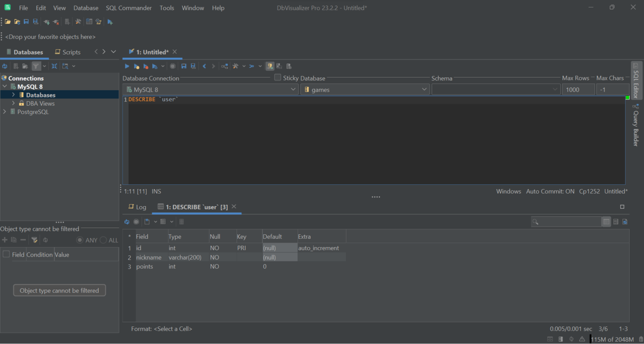
Task: Click inside the results search field
Action: 566,221
